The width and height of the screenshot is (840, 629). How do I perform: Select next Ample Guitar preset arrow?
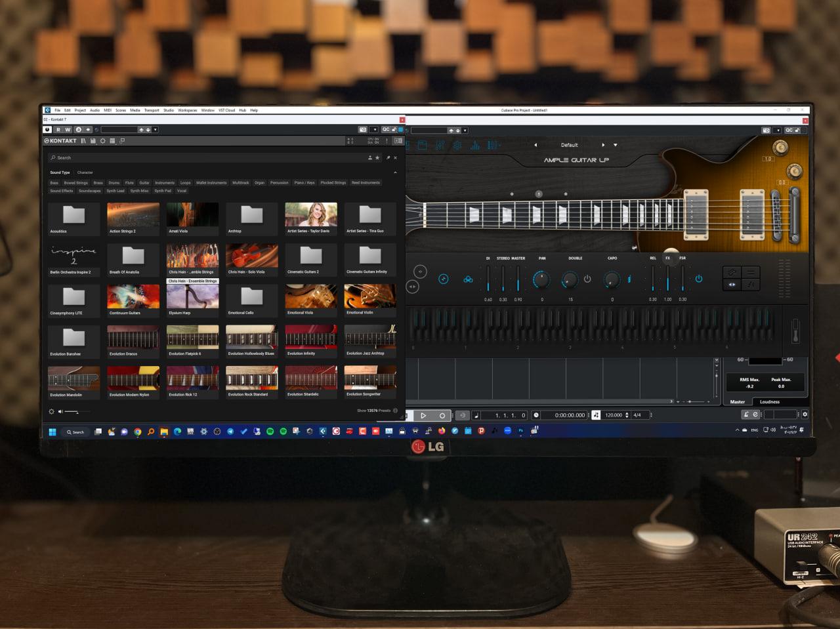coord(603,145)
